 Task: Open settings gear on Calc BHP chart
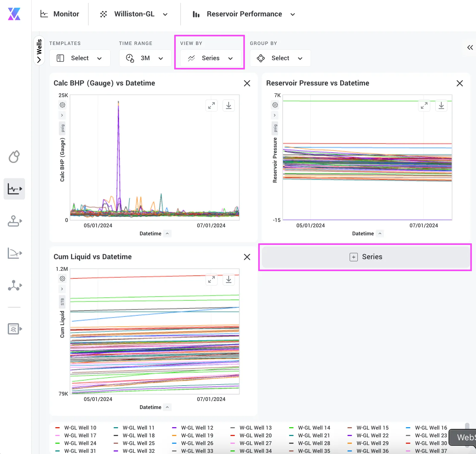point(62,105)
